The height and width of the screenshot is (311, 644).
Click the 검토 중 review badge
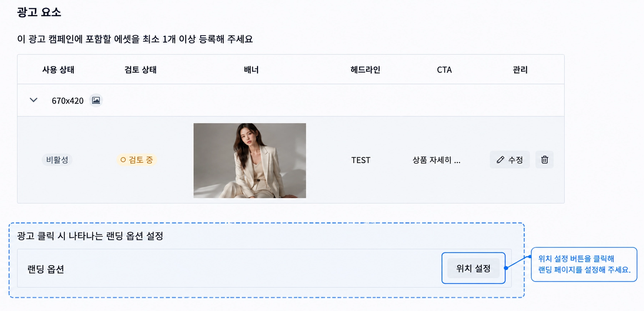pyautogui.click(x=137, y=160)
